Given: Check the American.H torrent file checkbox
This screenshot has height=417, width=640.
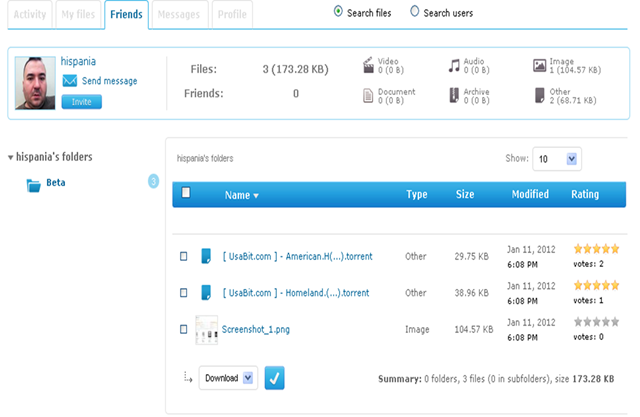Looking at the screenshot, I should tap(184, 256).
